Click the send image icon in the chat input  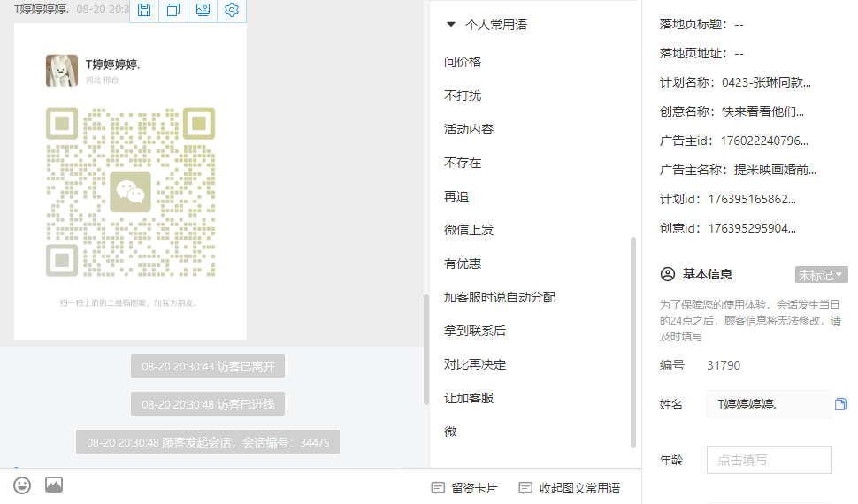pyautogui.click(x=54, y=485)
